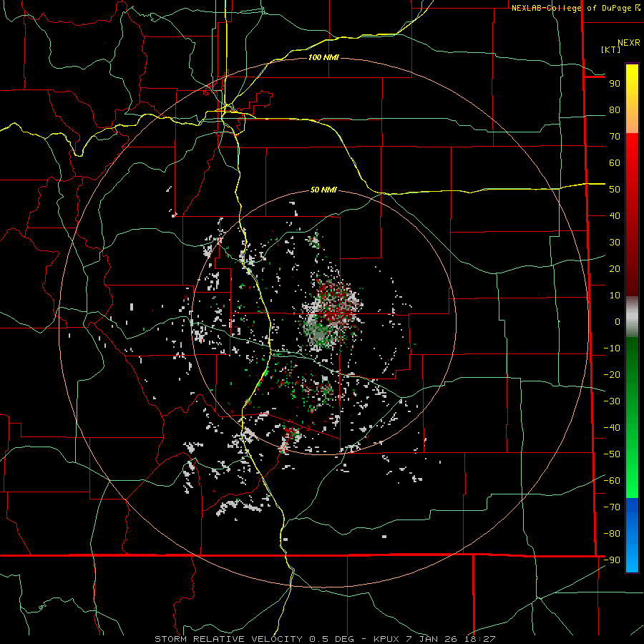The width and height of the screenshot is (644, 644).
Task: Click the 100 NMI range ring label
Action: click(x=323, y=57)
